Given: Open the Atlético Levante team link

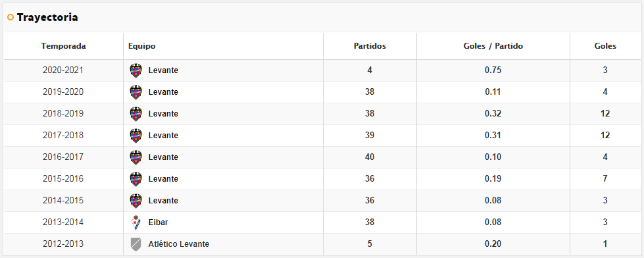Looking at the screenshot, I should point(179,244).
